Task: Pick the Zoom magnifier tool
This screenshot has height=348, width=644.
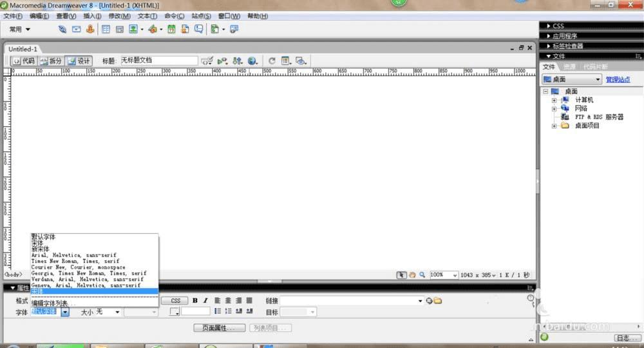Action: [x=422, y=275]
